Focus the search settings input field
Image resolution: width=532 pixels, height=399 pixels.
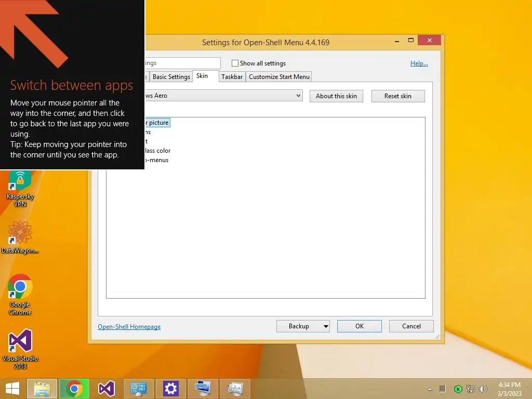tap(183, 63)
